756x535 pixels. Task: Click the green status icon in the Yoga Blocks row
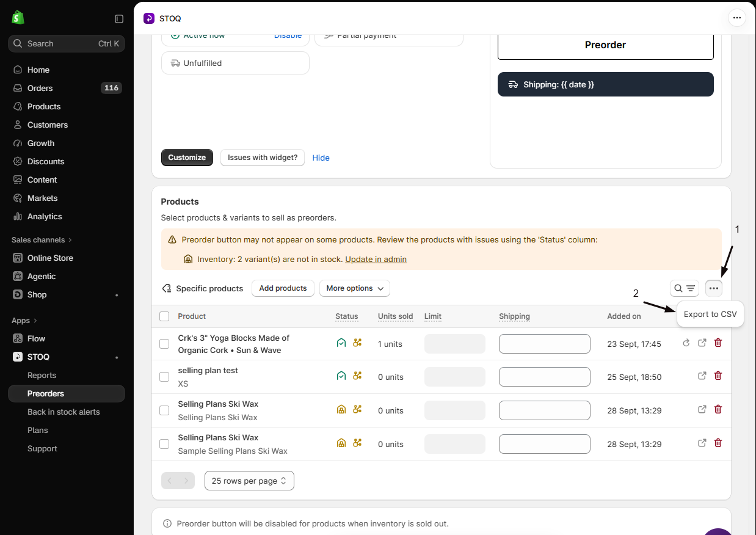click(x=341, y=343)
